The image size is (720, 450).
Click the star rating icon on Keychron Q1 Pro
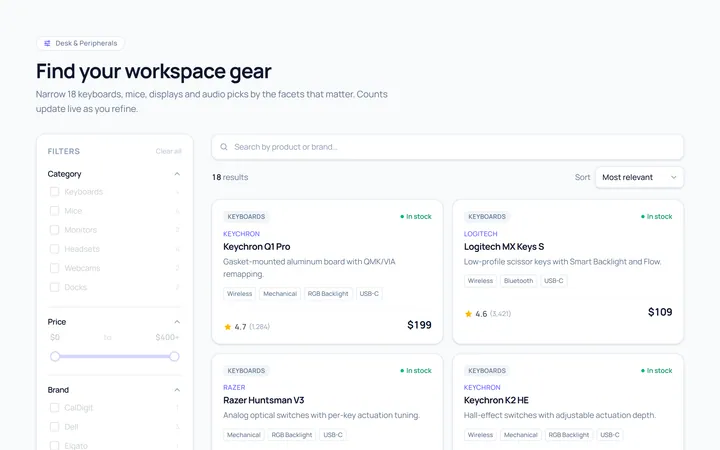tap(227, 327)
